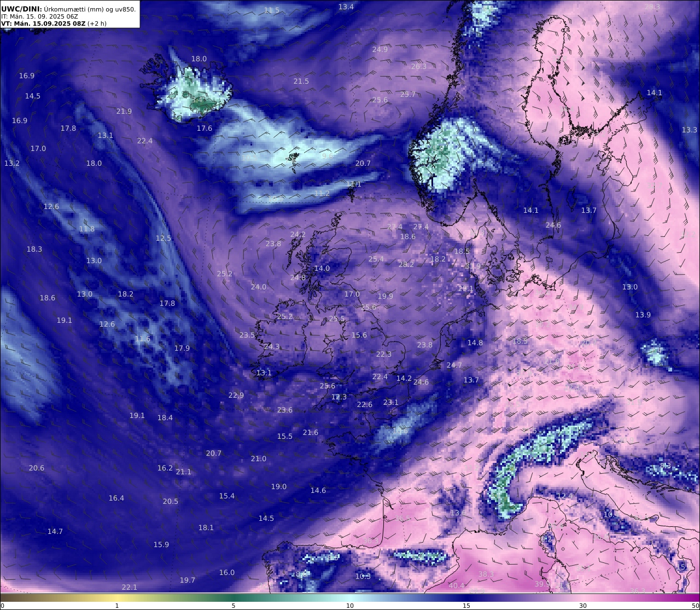Click the value 16.4 in the lower left
Screen dimensions: 700x610
pos(116,498)
